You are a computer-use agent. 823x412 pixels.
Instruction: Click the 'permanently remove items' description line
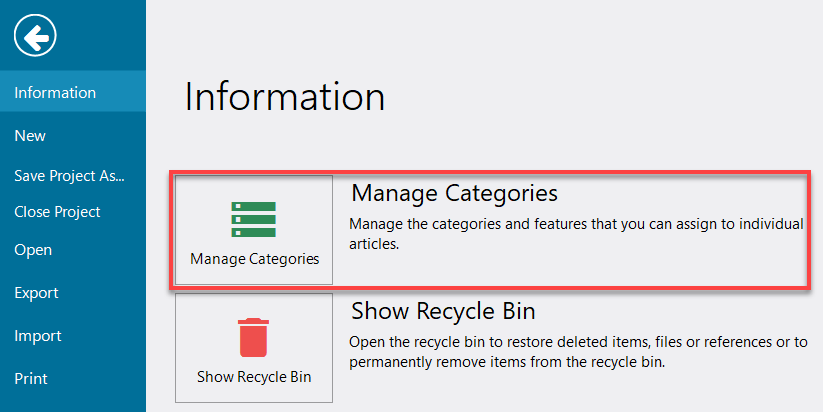pos(507,362)
